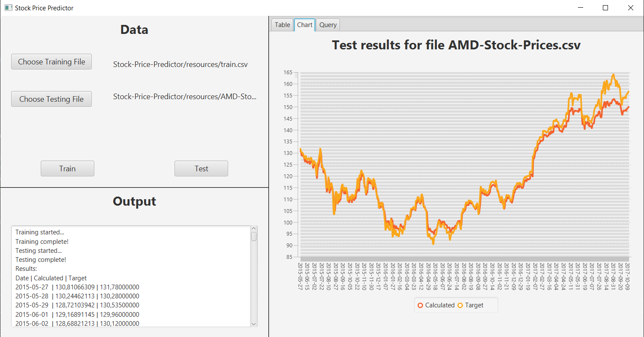The width and height of the screenshot is (644, 337).
Task: Click the scroll-up arrow of the Output panel
Action: coord(253,228)
